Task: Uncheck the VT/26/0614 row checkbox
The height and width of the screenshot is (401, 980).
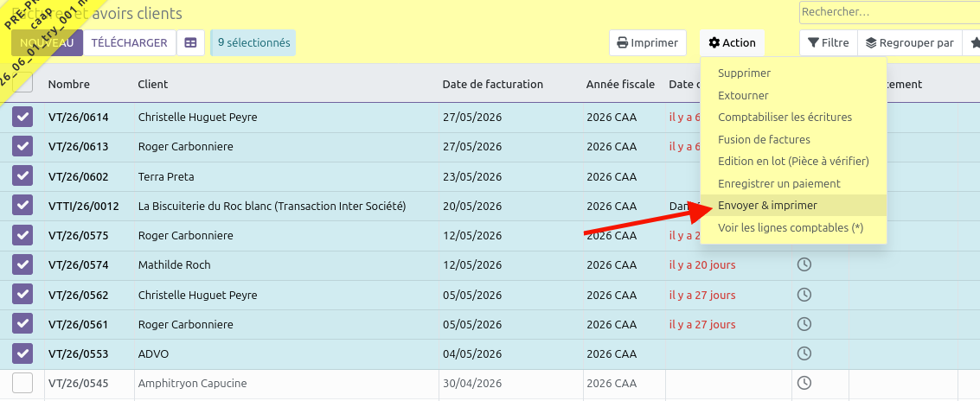Action: (22, 116)
